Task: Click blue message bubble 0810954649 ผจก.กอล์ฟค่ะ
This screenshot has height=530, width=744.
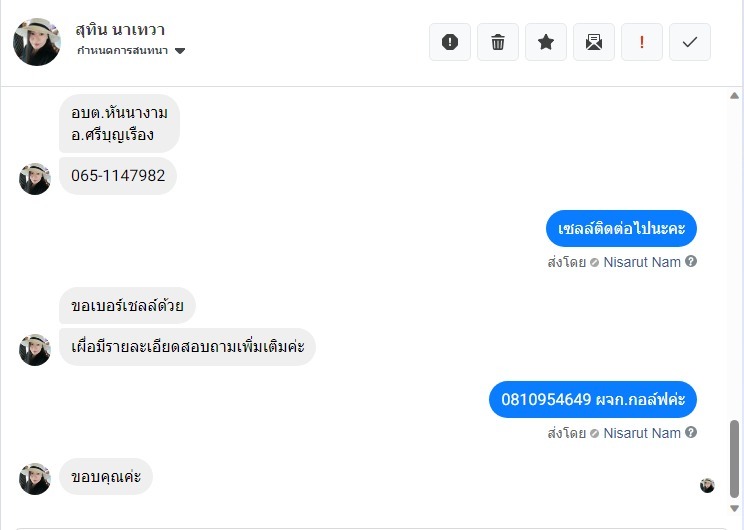Action: click(x=593, y=400)
